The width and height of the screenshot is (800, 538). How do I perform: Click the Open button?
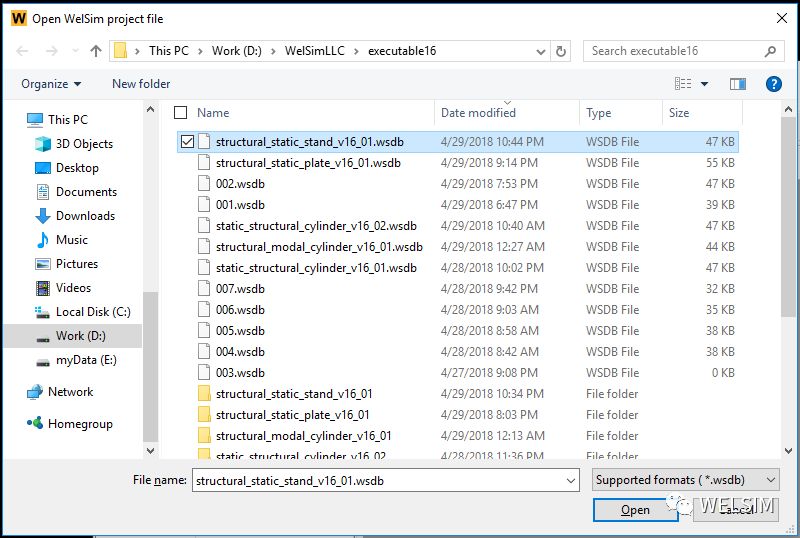point(635,509)
